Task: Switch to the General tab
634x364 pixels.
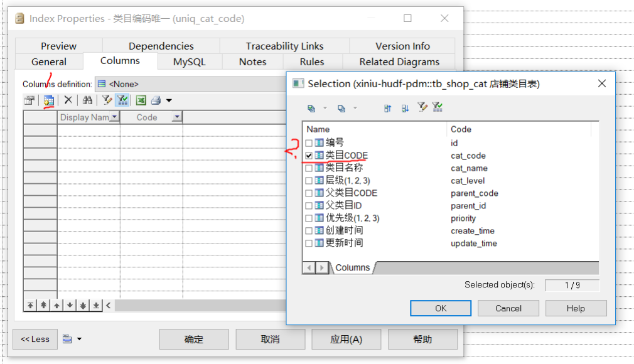Action: [x=49, y=62]
